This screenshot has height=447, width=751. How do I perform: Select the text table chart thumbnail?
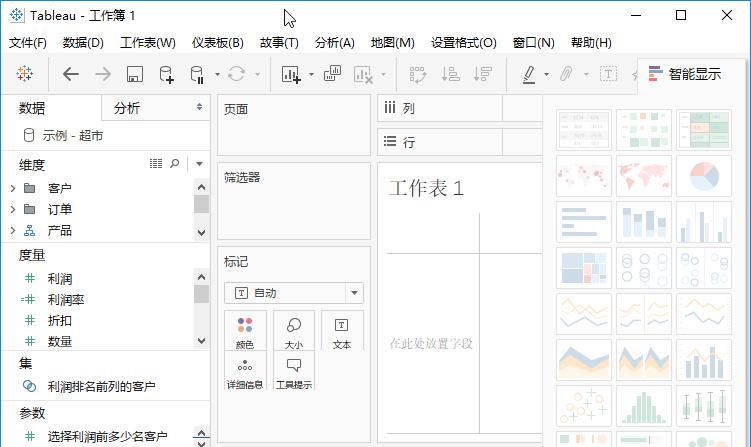584,130
